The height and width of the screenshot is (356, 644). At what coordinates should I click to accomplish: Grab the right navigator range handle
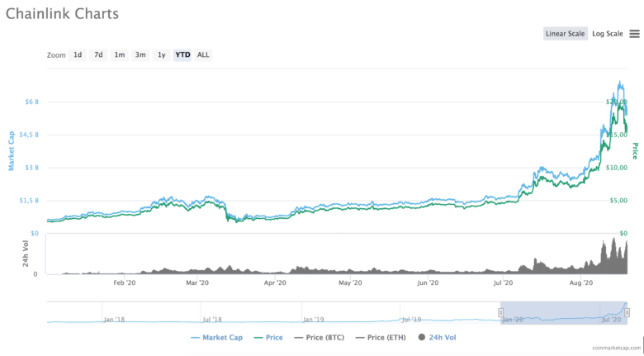[627, 313]
